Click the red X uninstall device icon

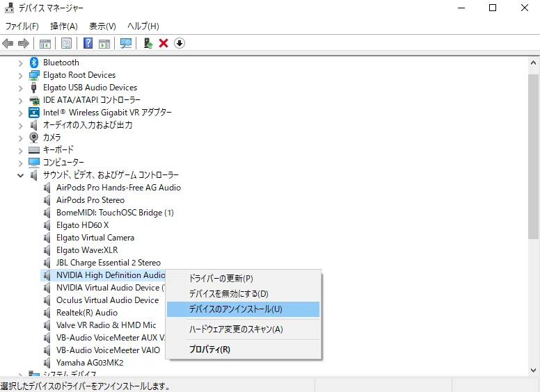pos(164,43)
